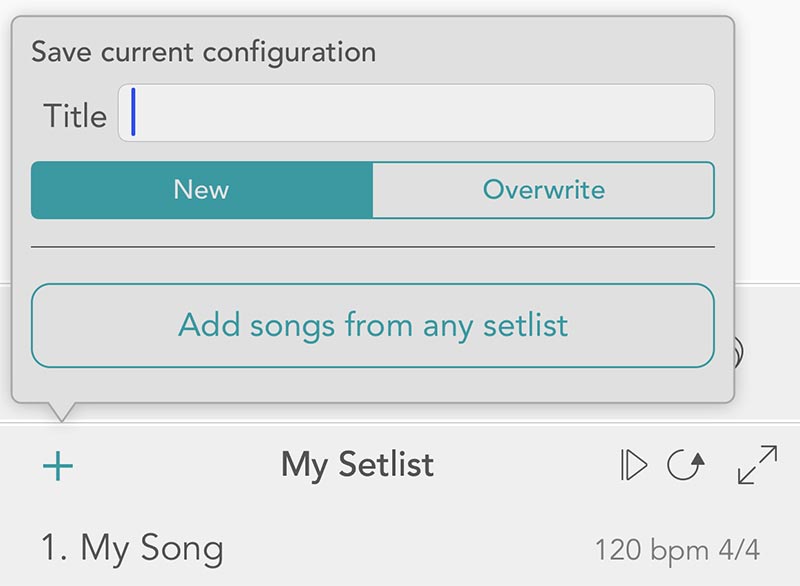
Task: Click the empty space in the My Song row
Action: pyautogui.click(x=408, y=549)
